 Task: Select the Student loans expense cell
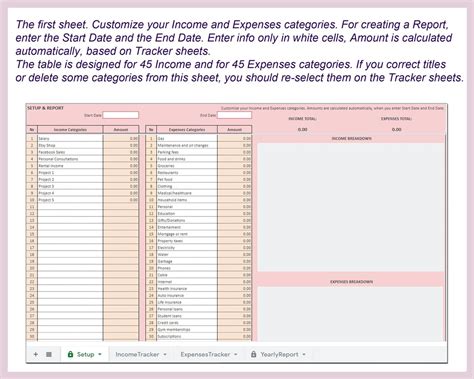(x=187, y=316)
